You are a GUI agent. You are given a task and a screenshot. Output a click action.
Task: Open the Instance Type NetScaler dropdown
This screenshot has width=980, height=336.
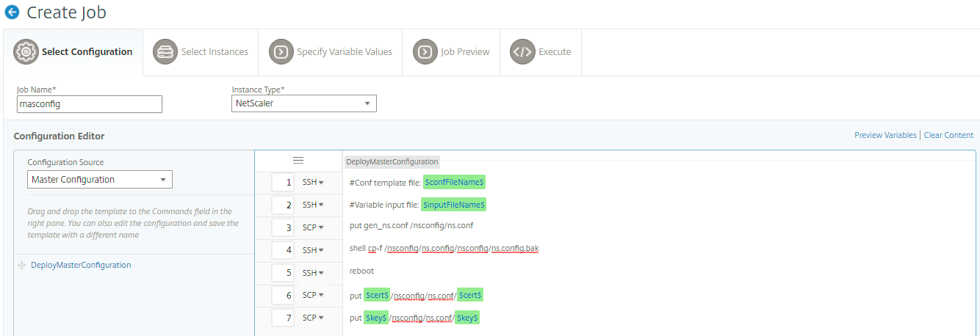coord(304,103)
